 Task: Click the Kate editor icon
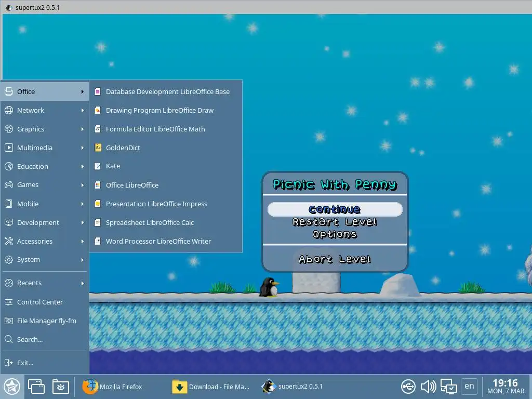[98, 166]
